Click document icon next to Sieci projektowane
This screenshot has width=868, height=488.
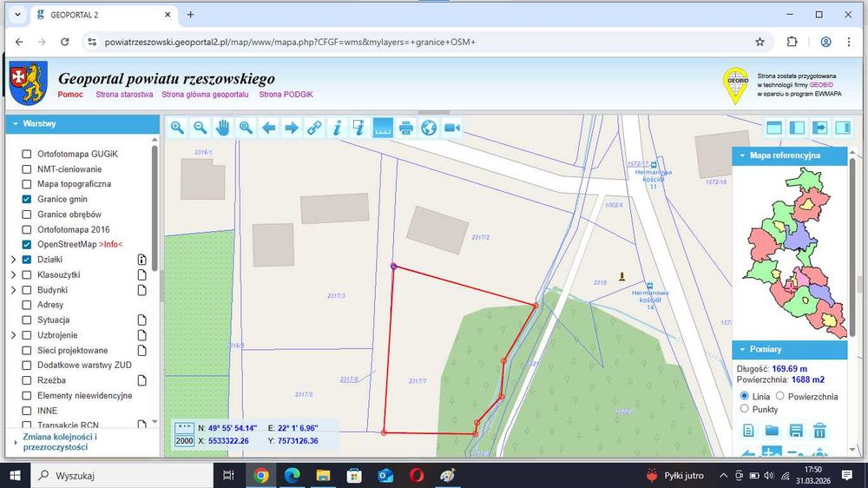(141, 350)
